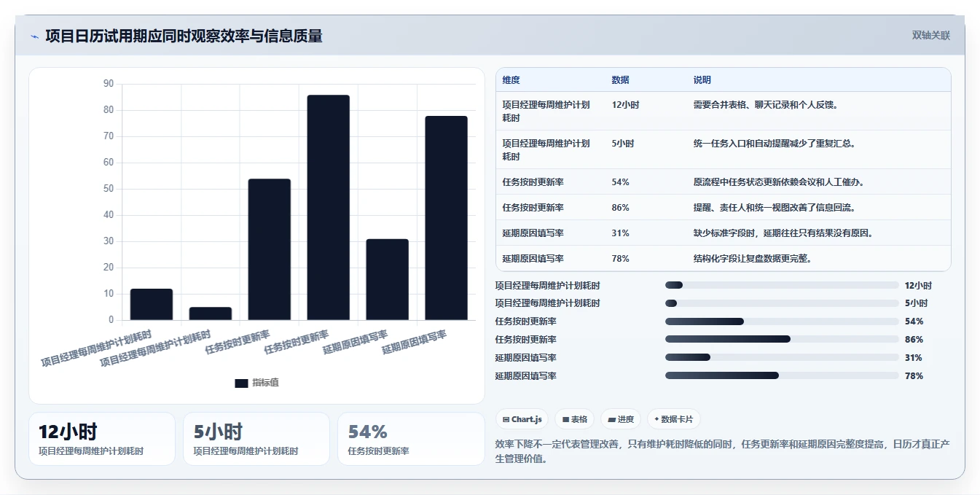Screen dimensions: 980x495
Task: Select the 进度 chip
Action: pos(621,419)
